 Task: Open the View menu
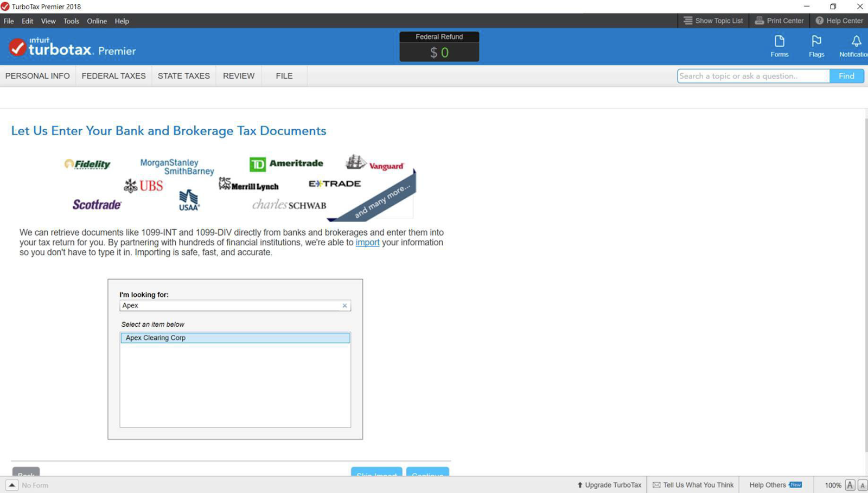48,21
